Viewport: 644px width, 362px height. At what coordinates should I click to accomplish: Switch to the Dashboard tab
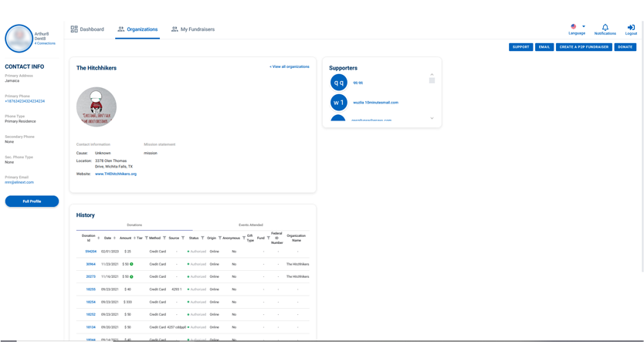87,29
